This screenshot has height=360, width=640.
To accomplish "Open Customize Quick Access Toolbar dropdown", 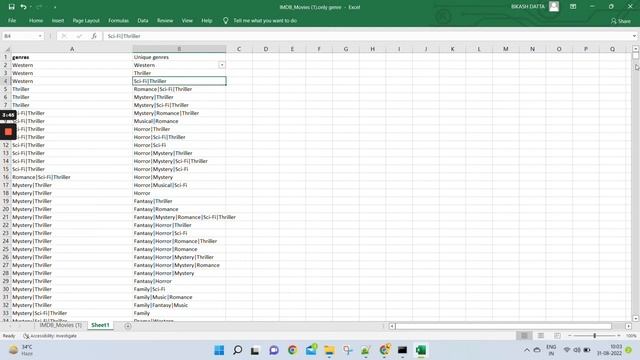I will [x=55, y=7].
